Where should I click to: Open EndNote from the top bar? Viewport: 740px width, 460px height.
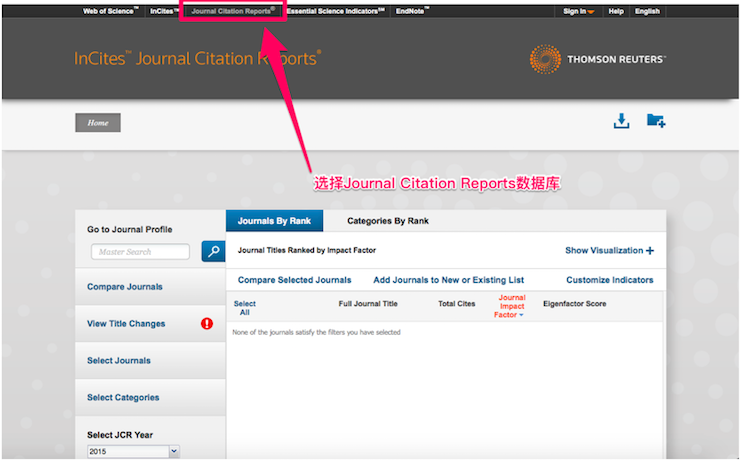[412, 11]
